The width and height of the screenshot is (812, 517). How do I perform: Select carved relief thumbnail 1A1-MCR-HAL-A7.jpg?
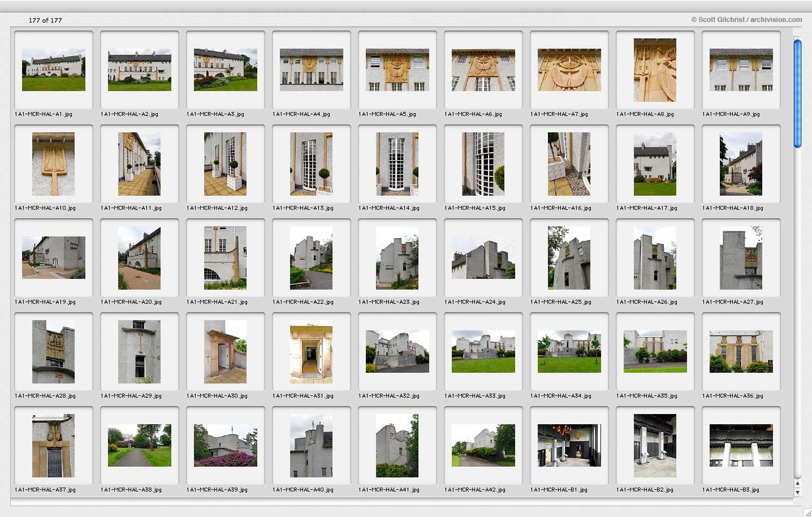coord(569,70)
